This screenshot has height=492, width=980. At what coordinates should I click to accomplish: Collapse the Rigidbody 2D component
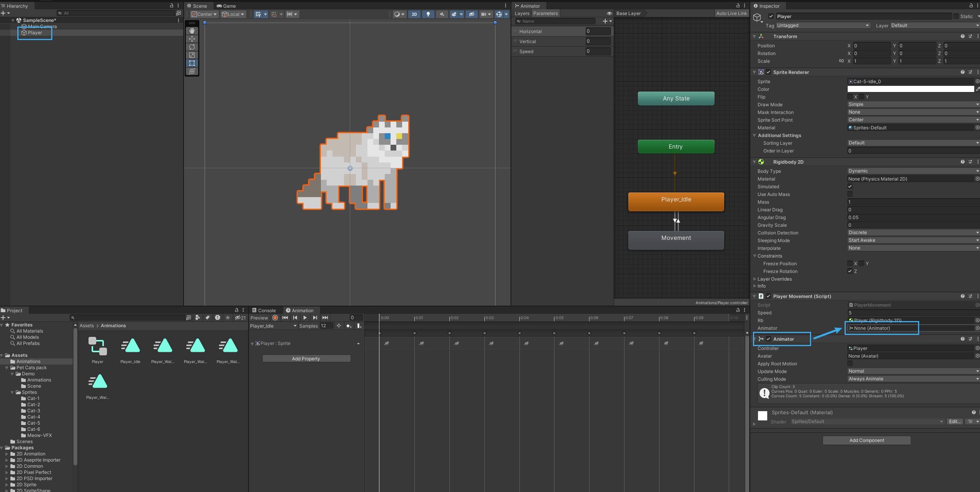pos(754,162)
